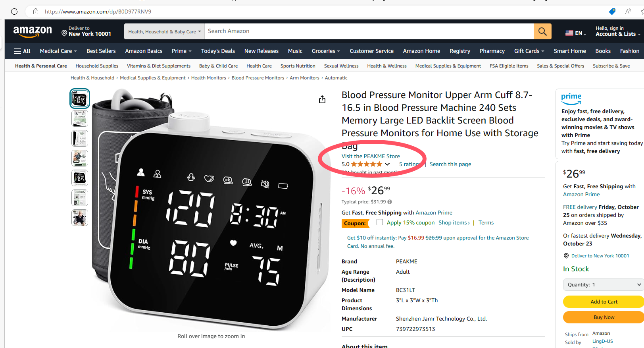Open the Quantity dropdown
644x348 pixels.
click(603, 284)
